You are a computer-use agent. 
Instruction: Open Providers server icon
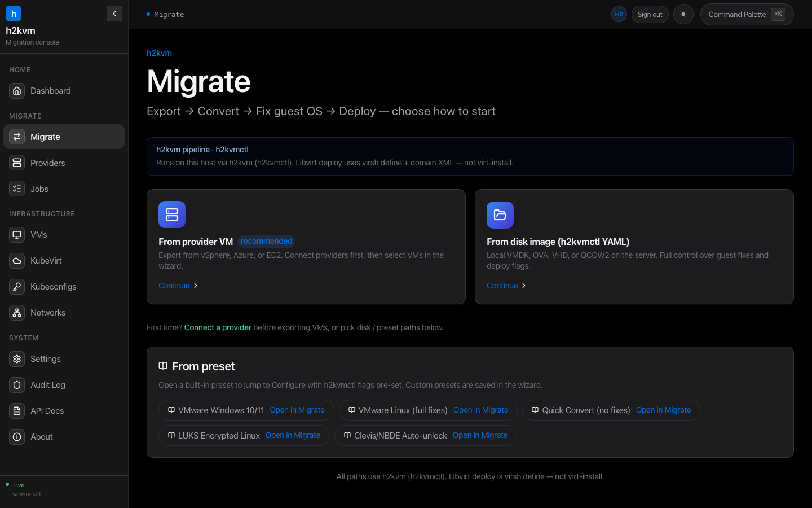[x=17, y=163]
